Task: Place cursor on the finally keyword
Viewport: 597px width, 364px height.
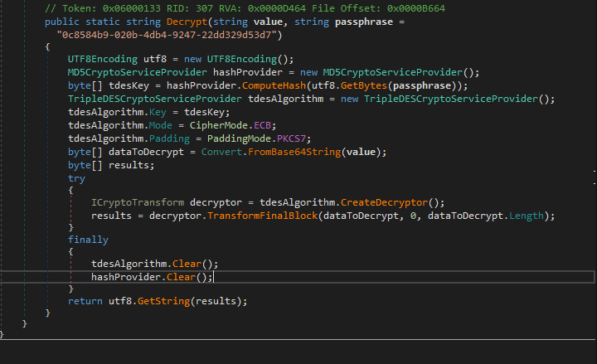Action: [88, 240]
